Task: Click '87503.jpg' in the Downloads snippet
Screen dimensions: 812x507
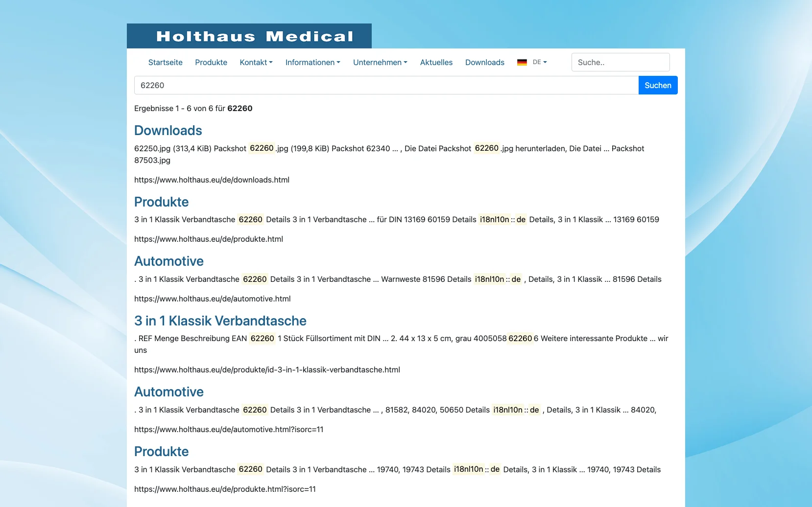Action: 152,160
